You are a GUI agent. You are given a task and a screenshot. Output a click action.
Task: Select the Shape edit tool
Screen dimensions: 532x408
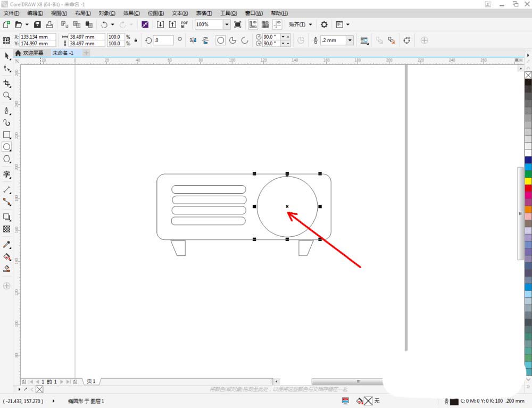[7, 69]
